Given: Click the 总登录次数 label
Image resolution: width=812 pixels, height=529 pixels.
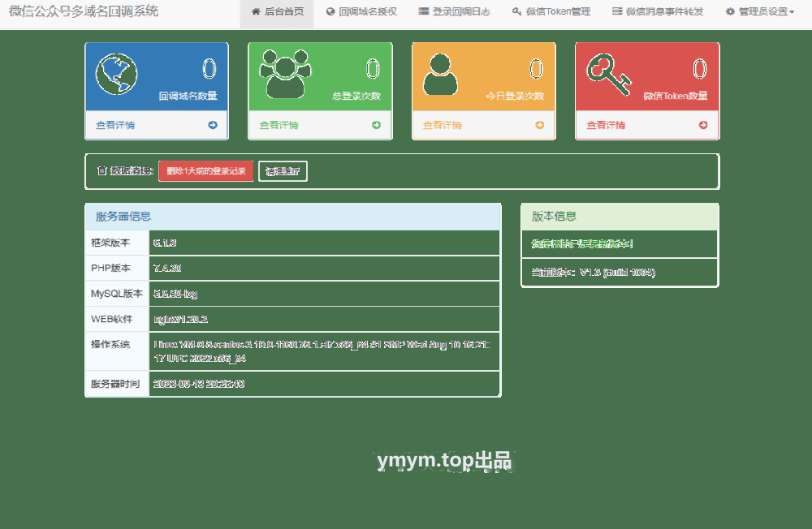Looking at the screenshot, I should tap(356, 96).
